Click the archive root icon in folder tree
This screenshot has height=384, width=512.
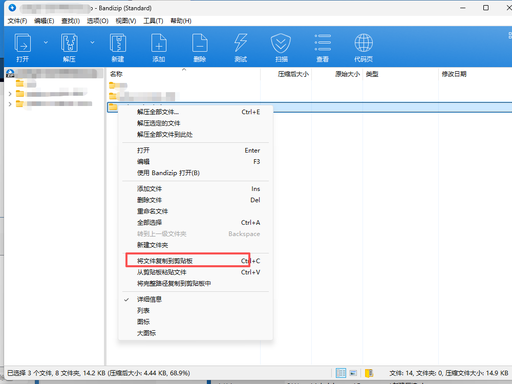[x=10, y=73]
